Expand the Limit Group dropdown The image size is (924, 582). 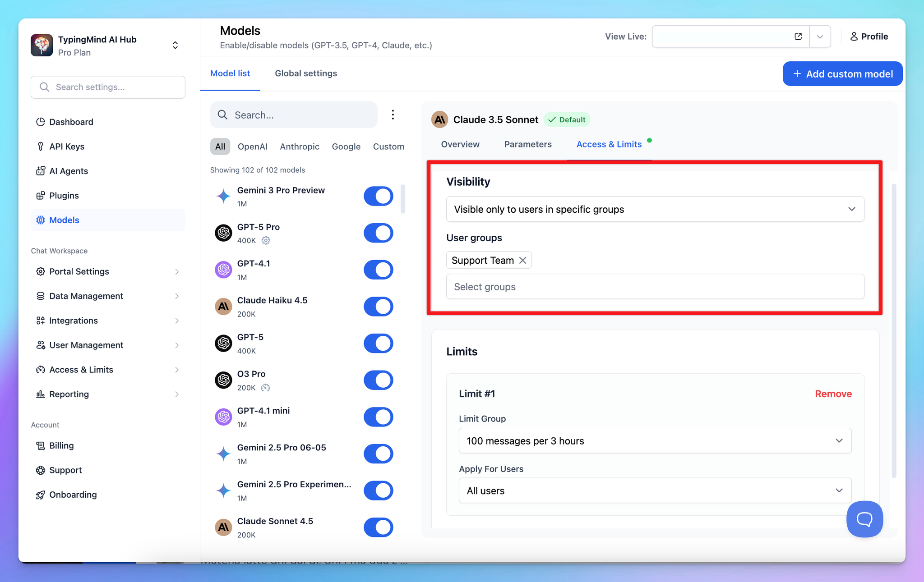(655, 441)
